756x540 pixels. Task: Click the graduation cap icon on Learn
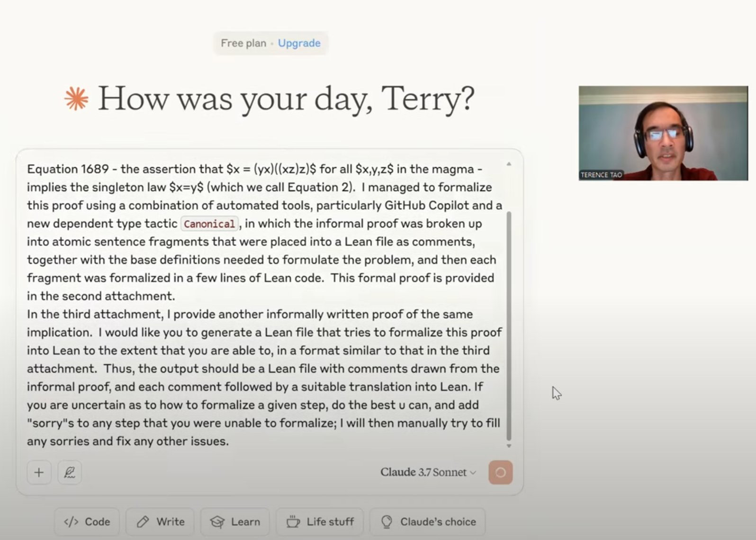pyautogui.click(x=217, y=522)
